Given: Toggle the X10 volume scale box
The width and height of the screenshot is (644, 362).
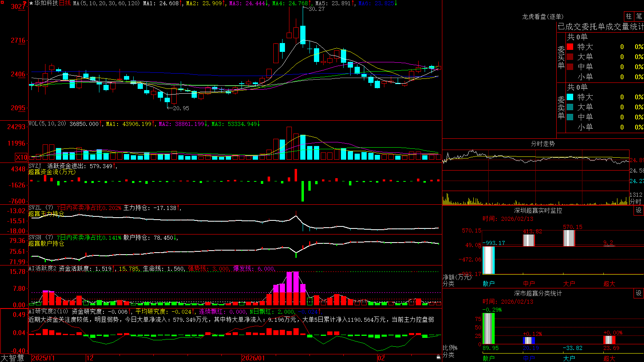Looking at the screenshot, I should pyautogui.click(x=21, y=157).
